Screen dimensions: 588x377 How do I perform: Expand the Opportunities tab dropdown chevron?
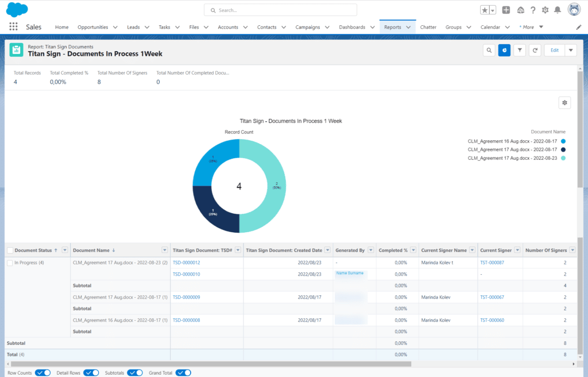point(115,27)
